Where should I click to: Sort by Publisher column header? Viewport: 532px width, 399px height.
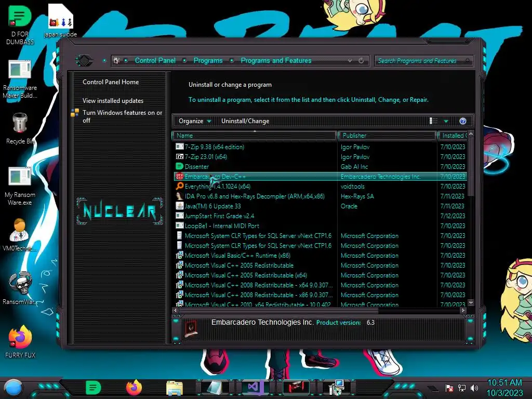click(387, 136)
